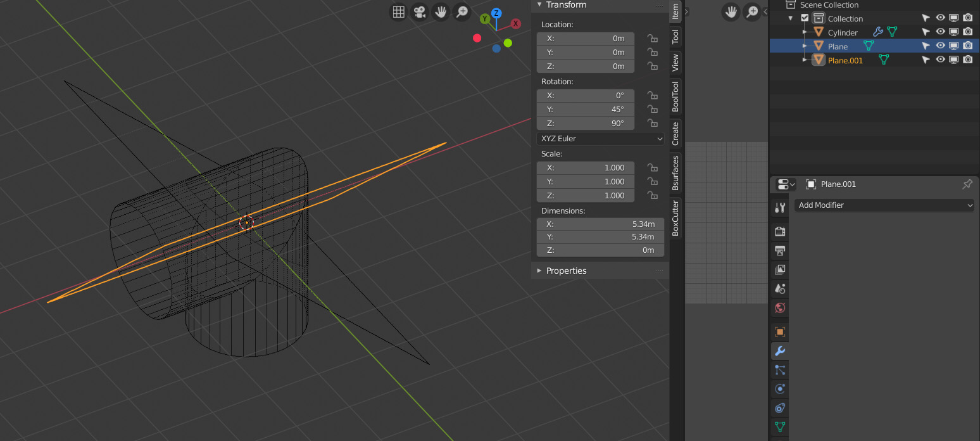Click the wrench modifier icon next to Cylinder
Viewport: 980px width, 441px height.
tap(878, 32)
